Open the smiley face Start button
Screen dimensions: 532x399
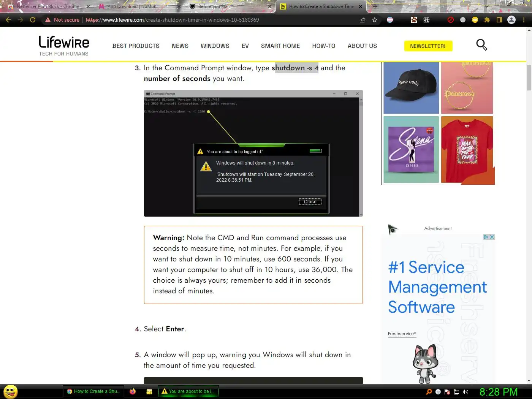[11, 391]
